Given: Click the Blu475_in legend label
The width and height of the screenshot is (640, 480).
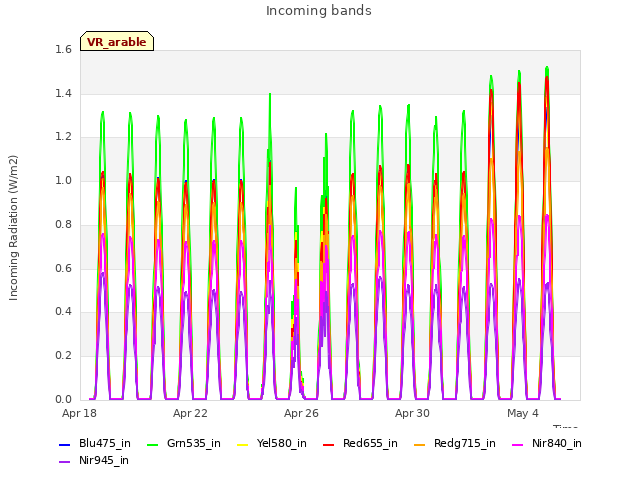Looking at the screenshot, I should coord(105,444).
